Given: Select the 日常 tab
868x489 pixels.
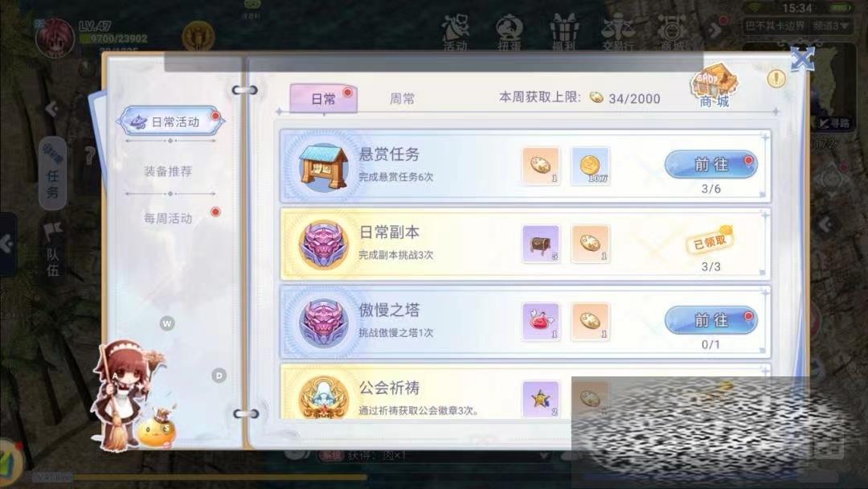Looking at the screenshot, I should click(x=323, y=99).
